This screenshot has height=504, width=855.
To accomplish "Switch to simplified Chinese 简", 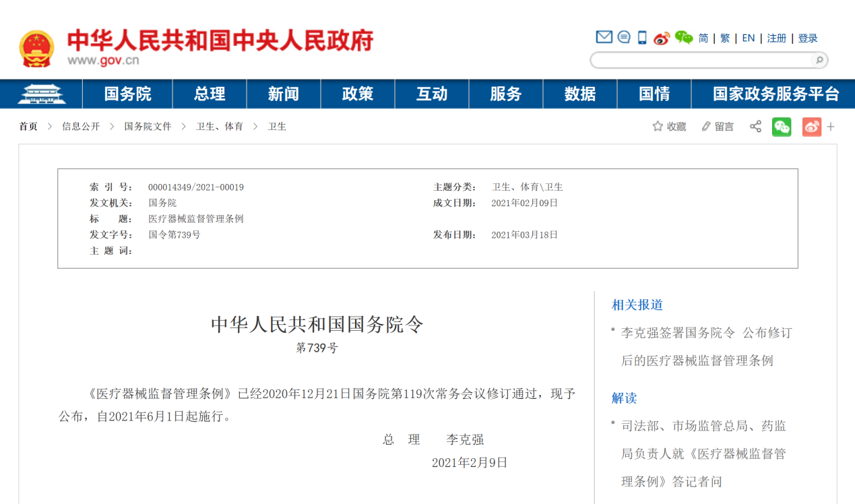I will (703, 38).
